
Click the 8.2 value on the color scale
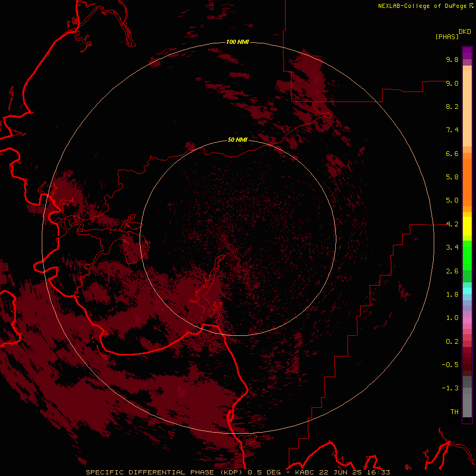(x=452, y=106)
